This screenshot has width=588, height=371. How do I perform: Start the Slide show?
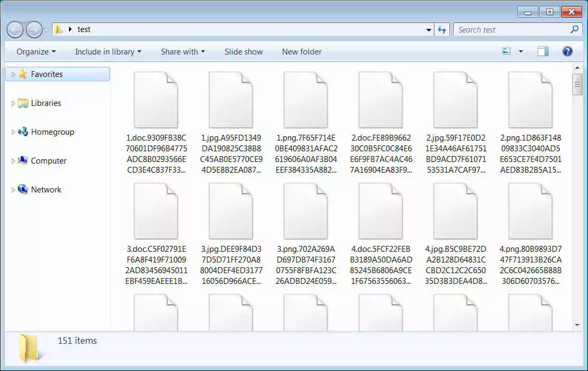[243, 52]
